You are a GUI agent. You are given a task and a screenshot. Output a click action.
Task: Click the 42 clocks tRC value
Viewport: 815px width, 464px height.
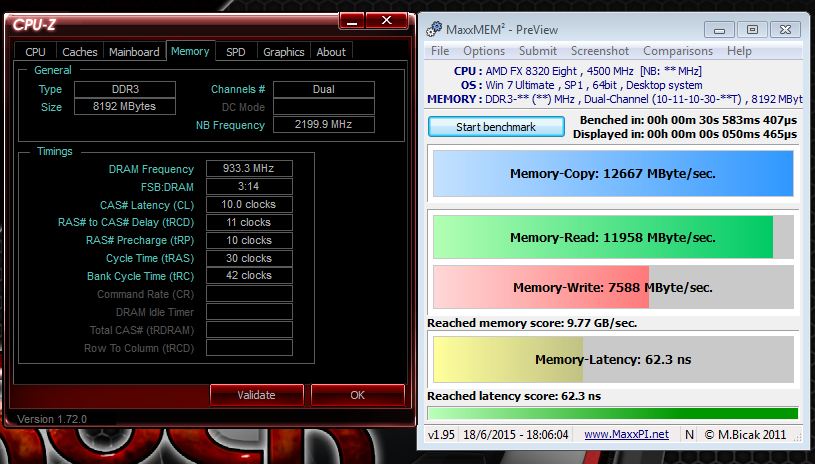[x=249, y=275]
